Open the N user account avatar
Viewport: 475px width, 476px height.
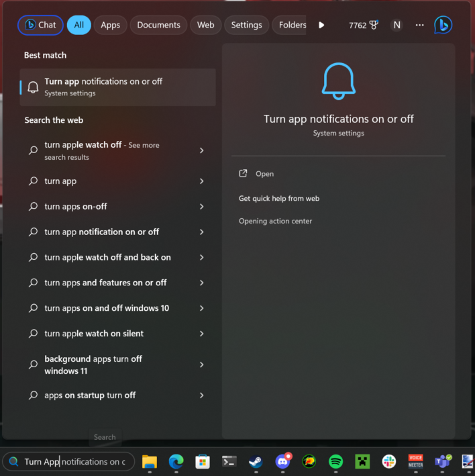(397, 25)
